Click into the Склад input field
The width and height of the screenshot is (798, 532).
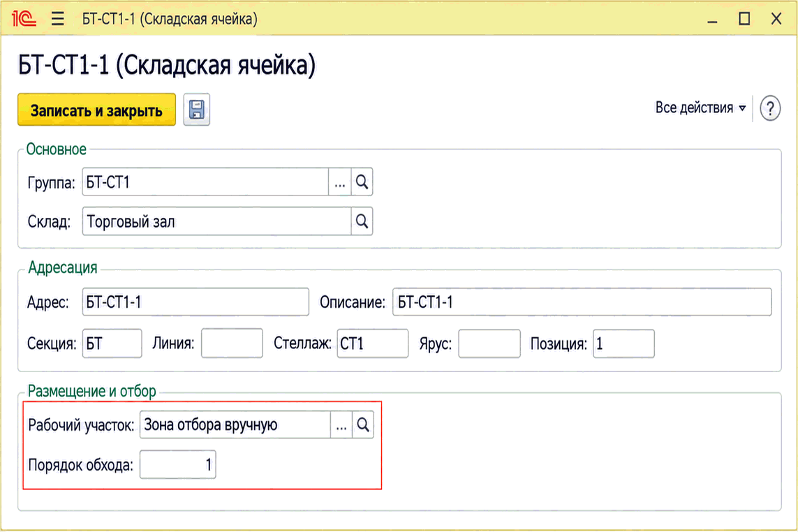tap(217, 221)
